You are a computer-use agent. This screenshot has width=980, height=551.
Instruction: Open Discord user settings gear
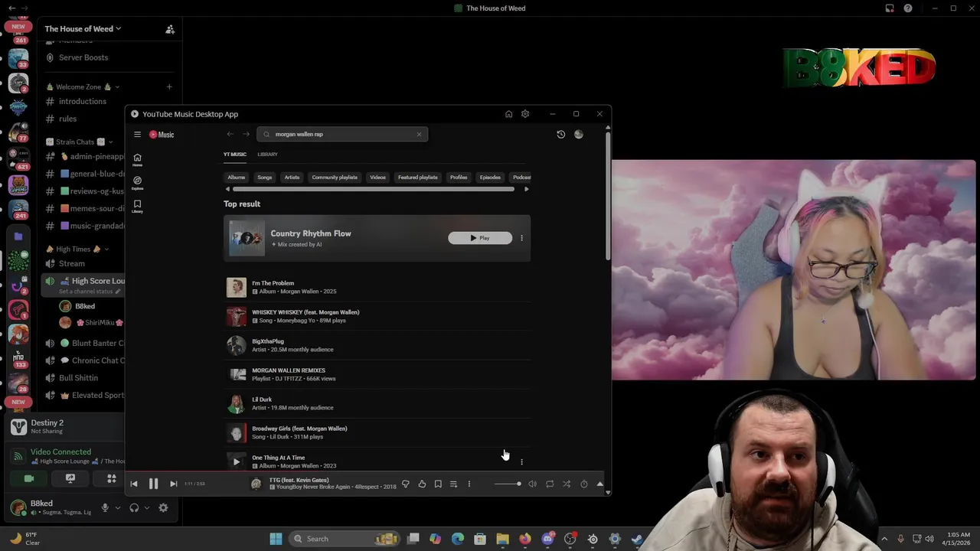click(163, 507)
